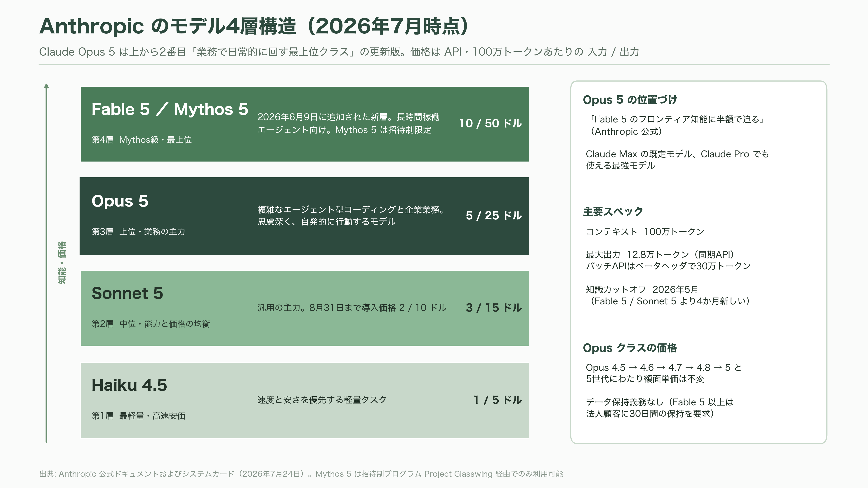Click the price '5 / 25 ドル'
Screen dimensions: 868x488
[494, 216]
